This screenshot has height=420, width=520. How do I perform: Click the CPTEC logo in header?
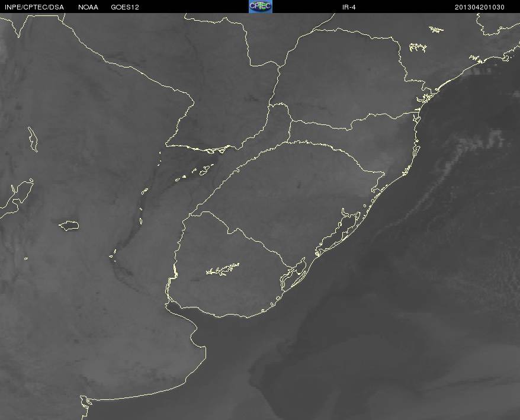(x=261, y=7)
